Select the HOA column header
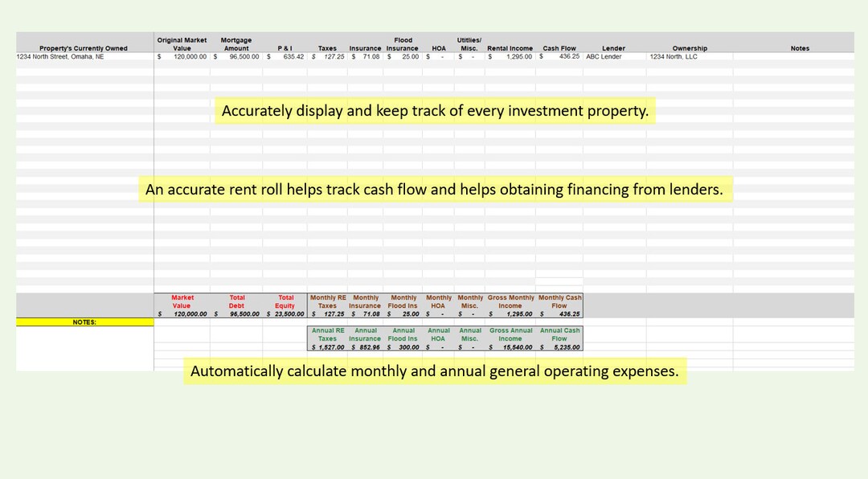 pos(439,48)
